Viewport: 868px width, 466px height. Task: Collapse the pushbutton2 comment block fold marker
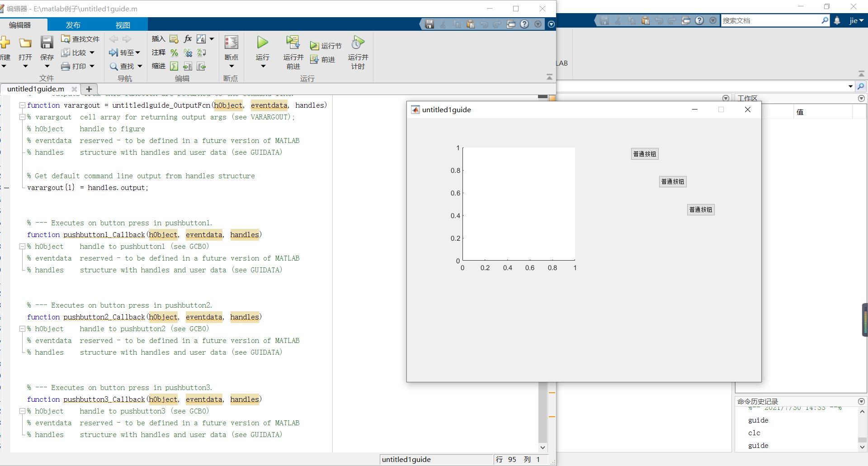click(22, 329)
